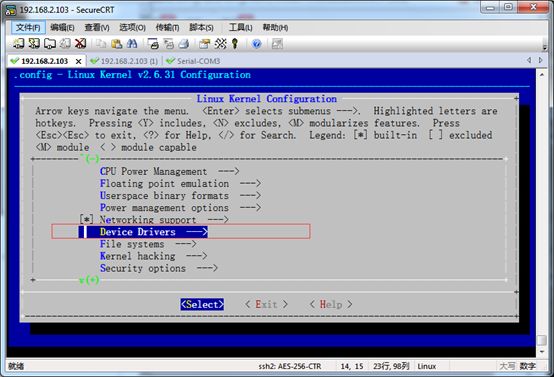Click the Paste clipboard icon

(x=117, y=43)
